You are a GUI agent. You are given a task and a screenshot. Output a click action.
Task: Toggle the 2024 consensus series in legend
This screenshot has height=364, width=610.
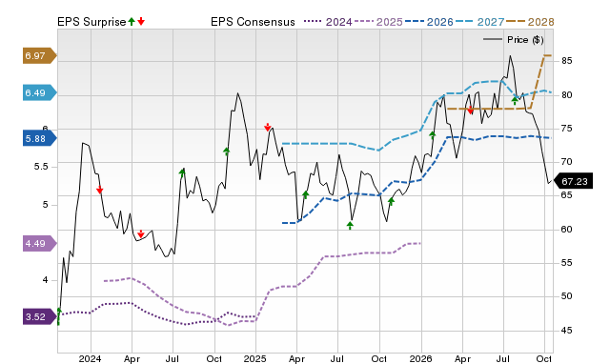(328, 22)
